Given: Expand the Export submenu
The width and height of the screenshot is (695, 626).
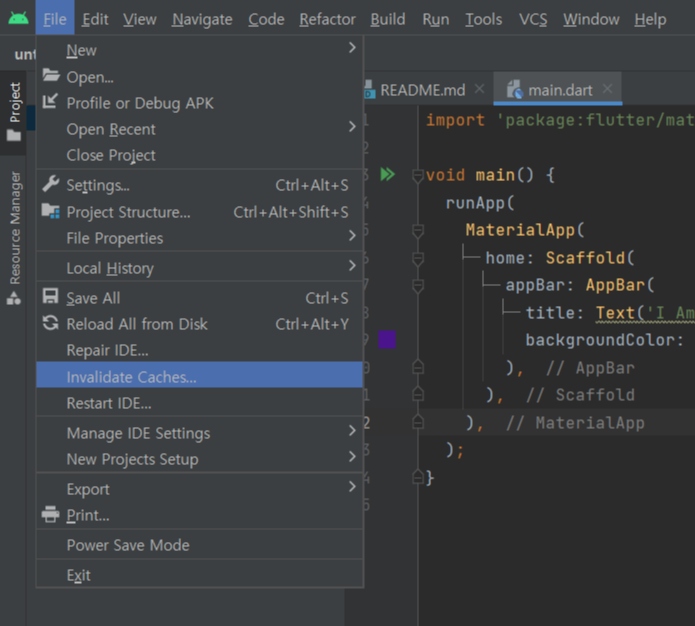Looking at the screenshot, I should [x=352, y=487].
